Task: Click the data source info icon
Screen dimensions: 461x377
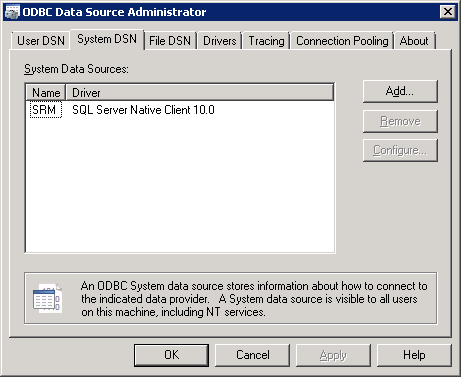Action: click(x=47, y=298)
